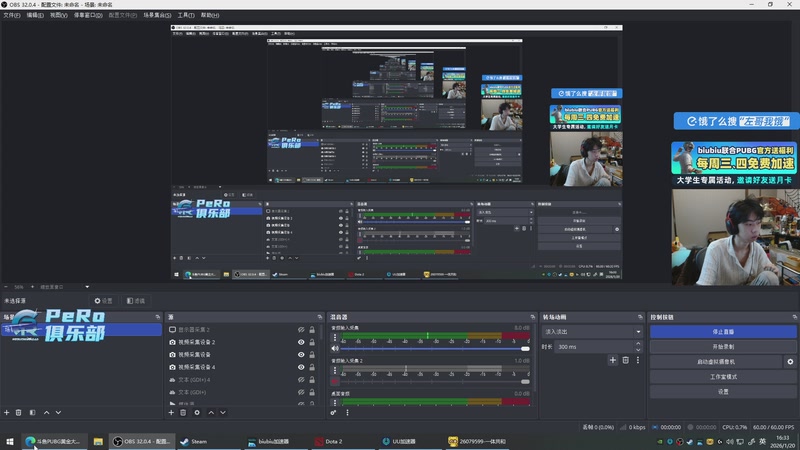Image resolution: width=800 pixels, height=450 pixels.
Task: Open preview scaling dropdown arrow
Action: pyautogui.click(x=87, y=287)
